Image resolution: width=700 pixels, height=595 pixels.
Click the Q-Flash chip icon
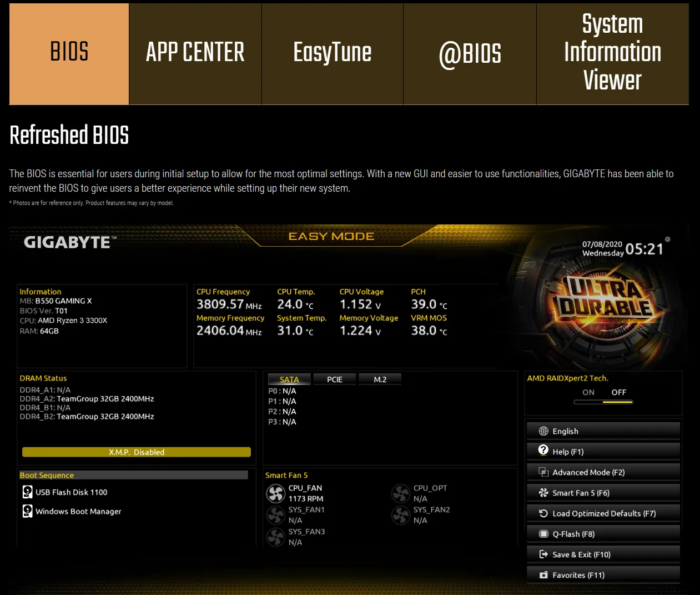(x=543, y=534)
